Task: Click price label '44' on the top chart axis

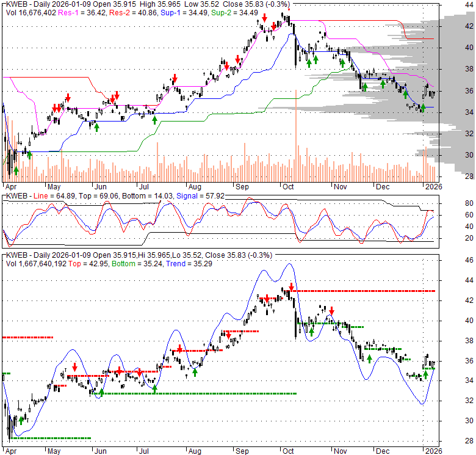Action: (x=469, y=4)
